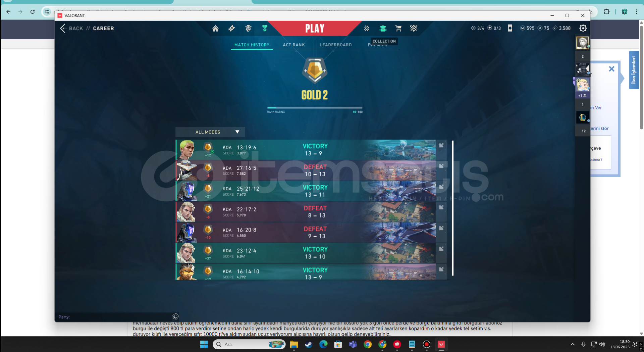Reload the browser page
Screen dimensions: 644x352
pos(33,12)
